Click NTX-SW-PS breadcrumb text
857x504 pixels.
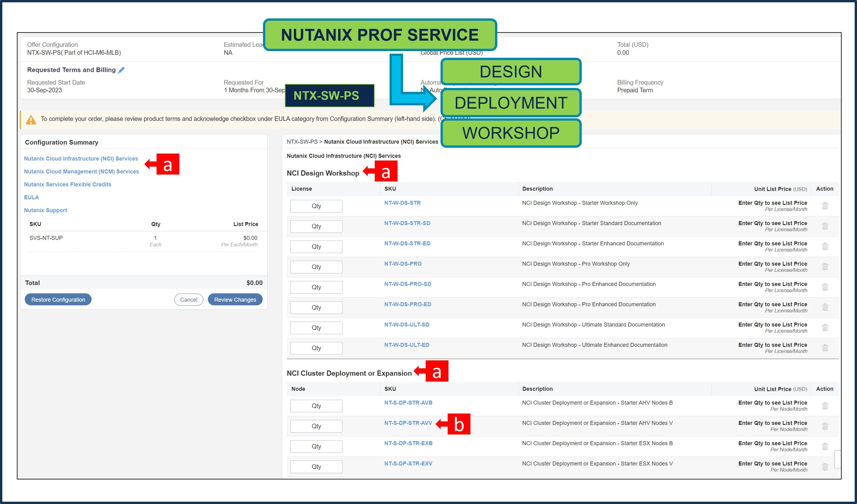coord(302,142)
